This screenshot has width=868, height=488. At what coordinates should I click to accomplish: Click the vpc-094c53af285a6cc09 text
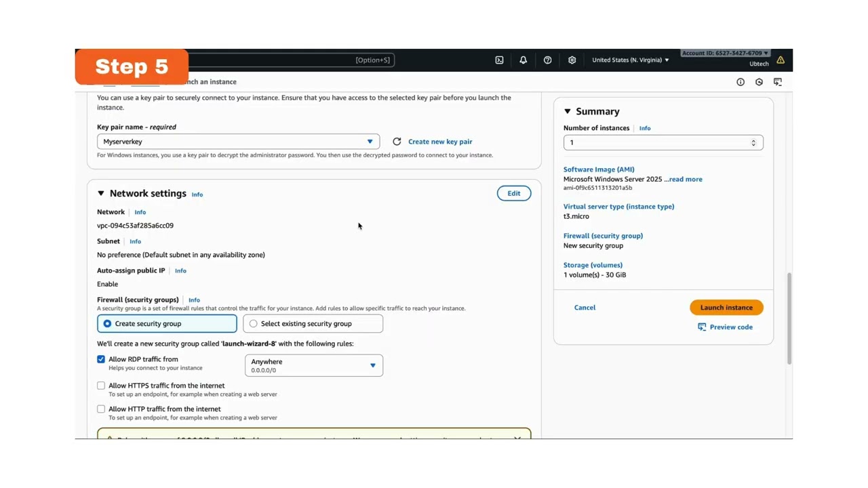[x=135, y=226]
